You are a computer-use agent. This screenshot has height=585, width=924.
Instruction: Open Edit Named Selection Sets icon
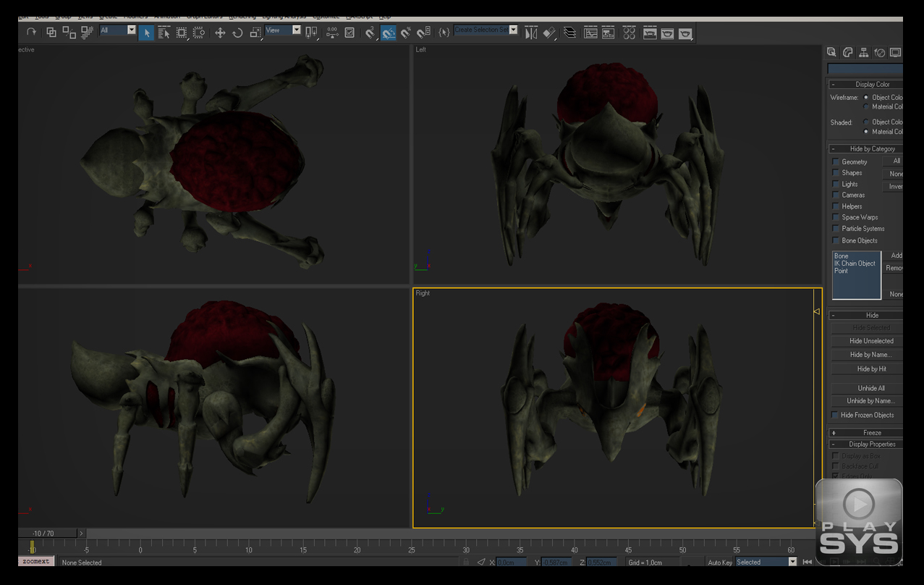tap(444, 33)
